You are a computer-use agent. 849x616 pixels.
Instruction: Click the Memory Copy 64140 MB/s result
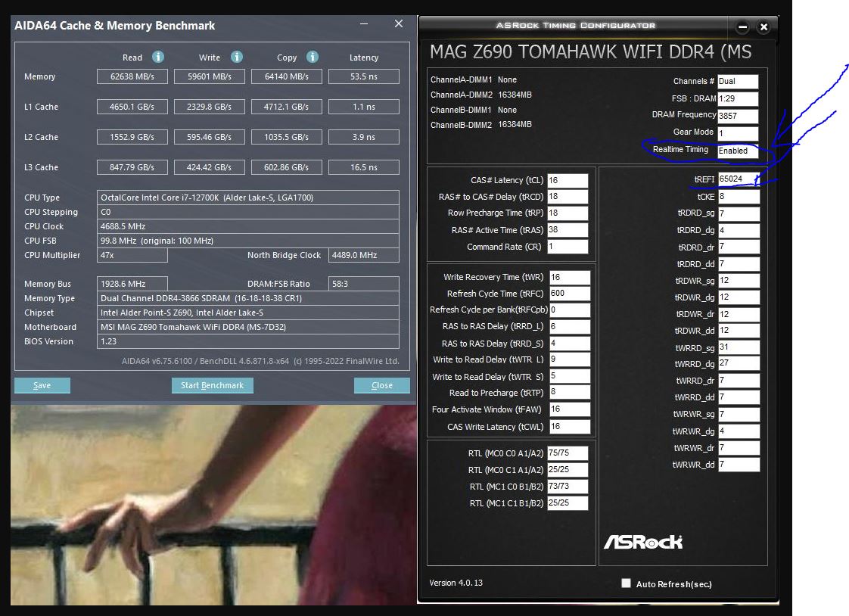[287, 76]
